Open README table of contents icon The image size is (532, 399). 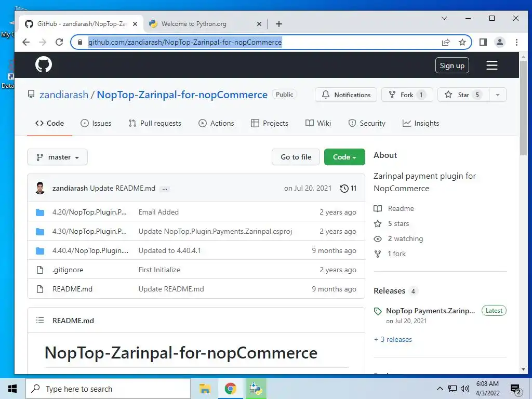coord(40,320)
